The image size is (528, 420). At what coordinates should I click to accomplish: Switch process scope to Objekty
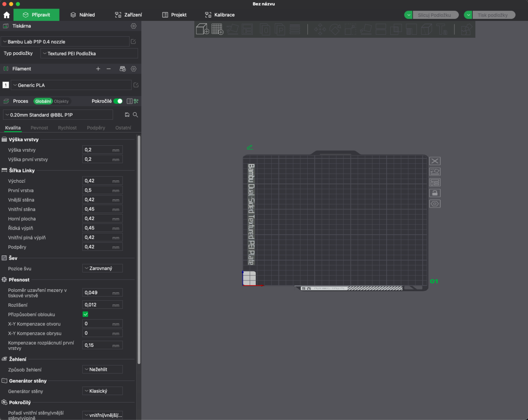62,101
